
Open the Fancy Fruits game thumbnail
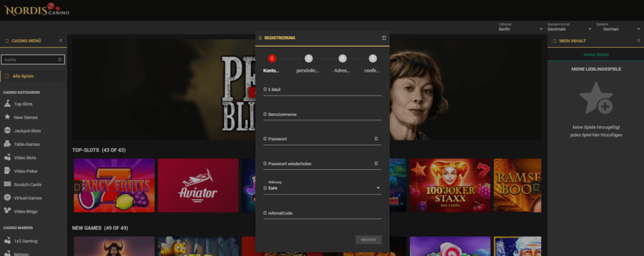(x=114, y=186)
